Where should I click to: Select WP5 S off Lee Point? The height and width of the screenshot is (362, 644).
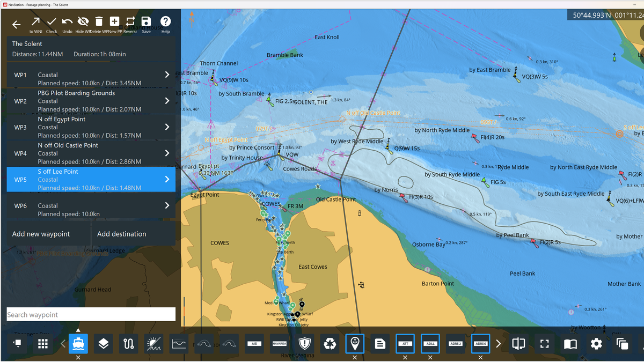click(90, 179)
